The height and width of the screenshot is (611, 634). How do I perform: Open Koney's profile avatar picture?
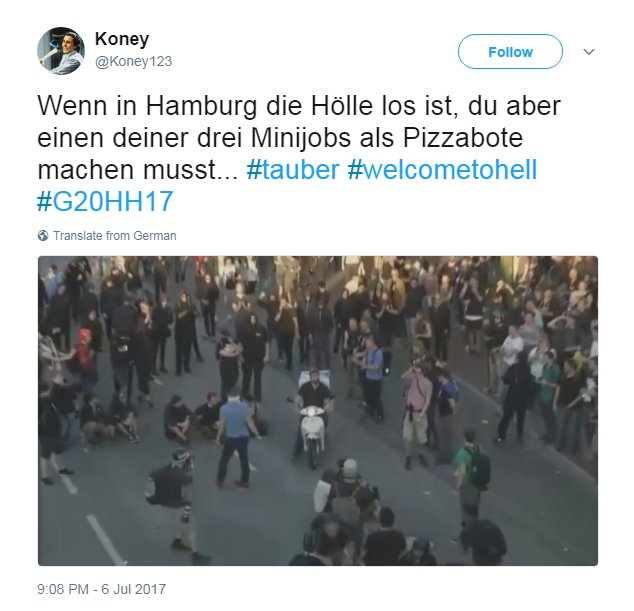point(61,51)
